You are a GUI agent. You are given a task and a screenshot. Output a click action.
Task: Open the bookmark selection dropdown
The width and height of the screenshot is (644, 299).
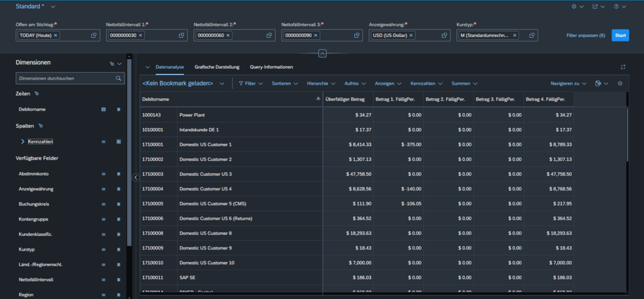point(222,84)
